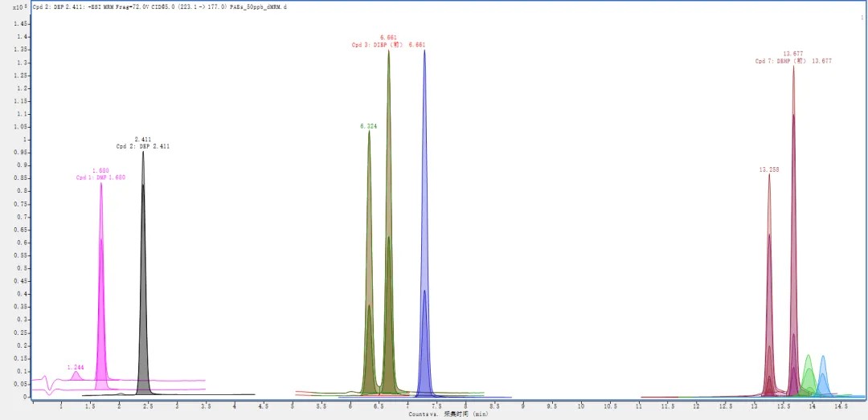Viewport: 868px width, 420px height.
Task: Click the x-axis 'Counts vs.' time label
Action: pyautogui.click(x=448, y=414)
